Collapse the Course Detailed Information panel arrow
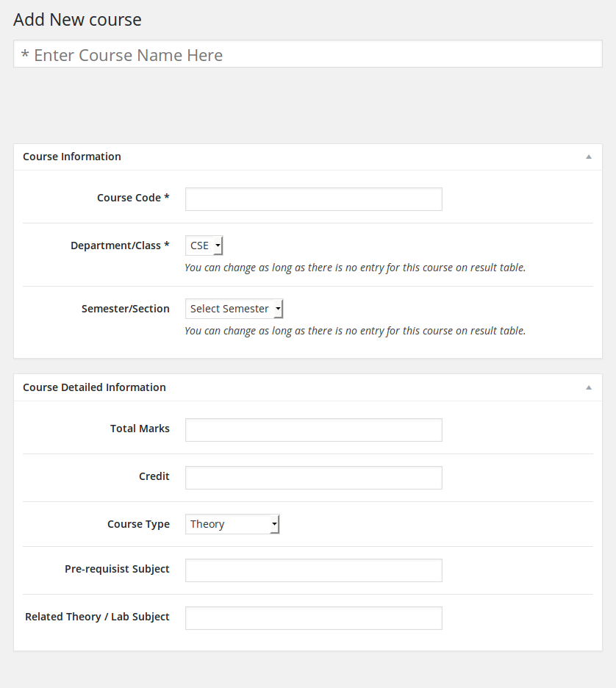Viewport: 616px width, 688px height. pos(589,387)
